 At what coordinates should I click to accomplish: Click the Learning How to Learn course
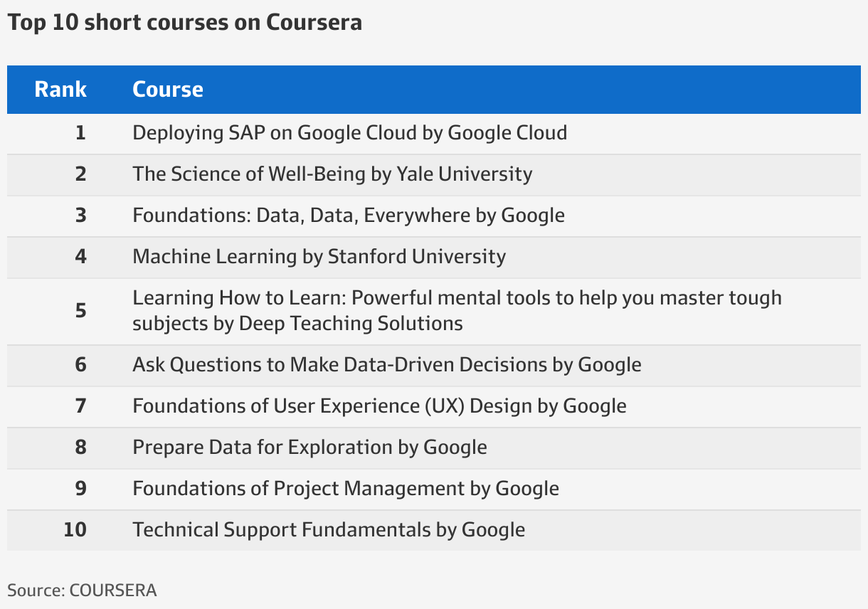[457, 310]
